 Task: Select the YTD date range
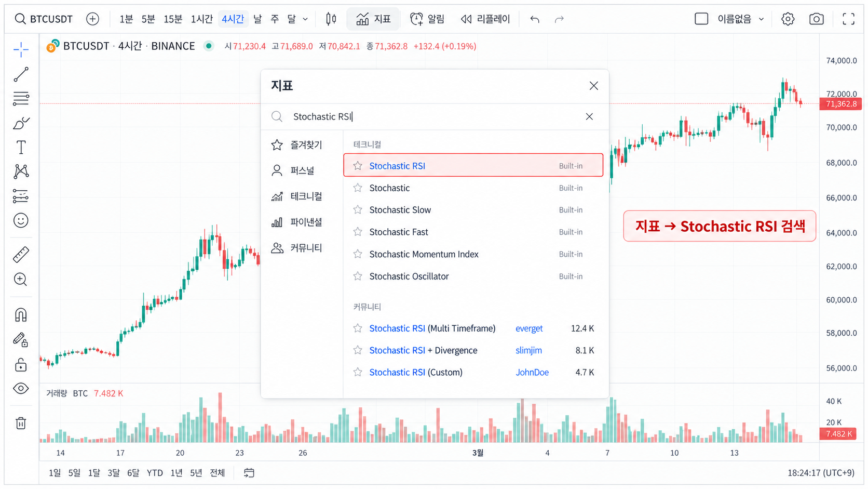pyautogui.click(x=155, y=473)
